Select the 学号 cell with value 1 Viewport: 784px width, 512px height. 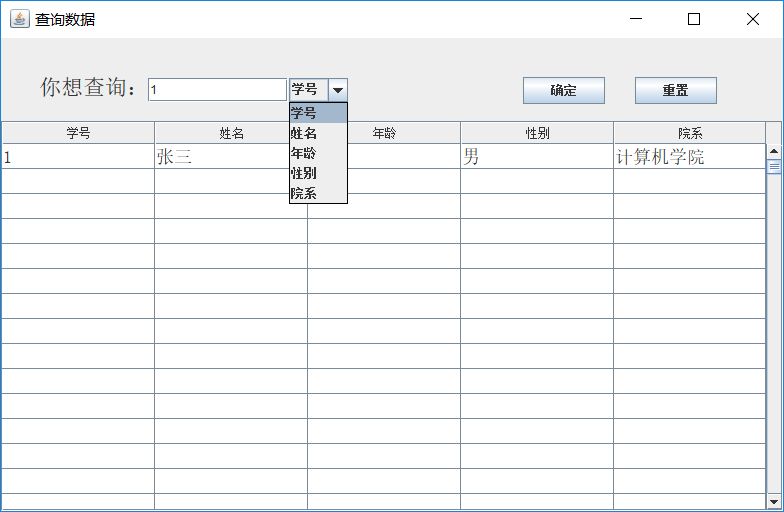[x=78, y=156]
